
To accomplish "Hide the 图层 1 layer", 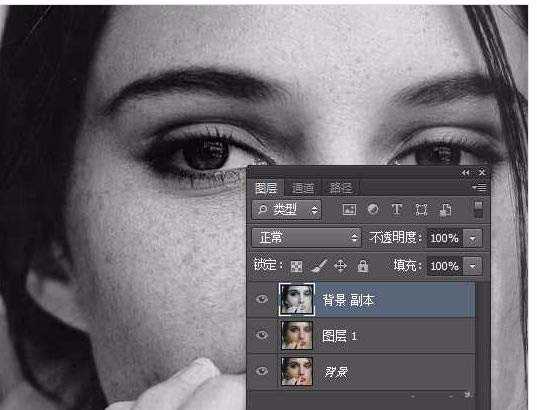I will 262,335.
